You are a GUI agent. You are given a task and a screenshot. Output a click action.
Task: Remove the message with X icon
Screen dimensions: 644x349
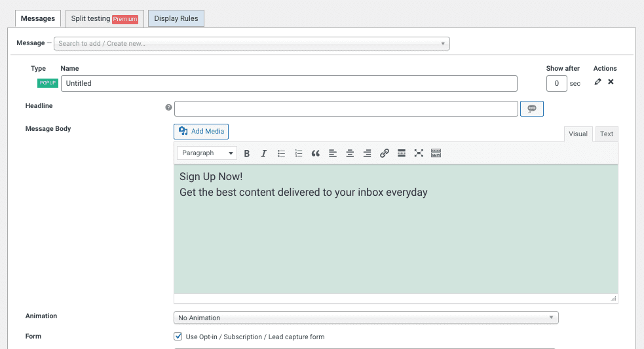click(611, 82)
